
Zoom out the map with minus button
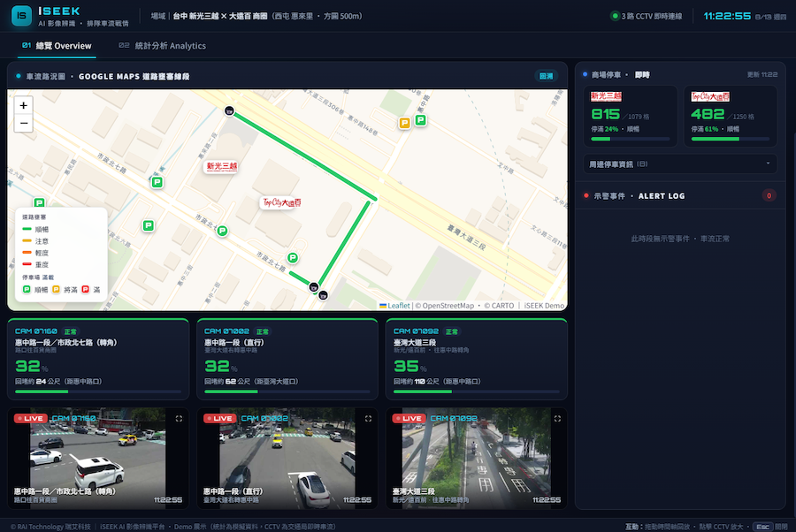pyautogui.click(x=23, y=123)
